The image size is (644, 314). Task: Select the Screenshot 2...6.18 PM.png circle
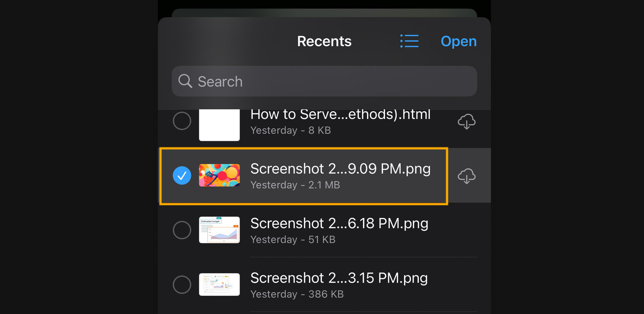click(182, 230)
